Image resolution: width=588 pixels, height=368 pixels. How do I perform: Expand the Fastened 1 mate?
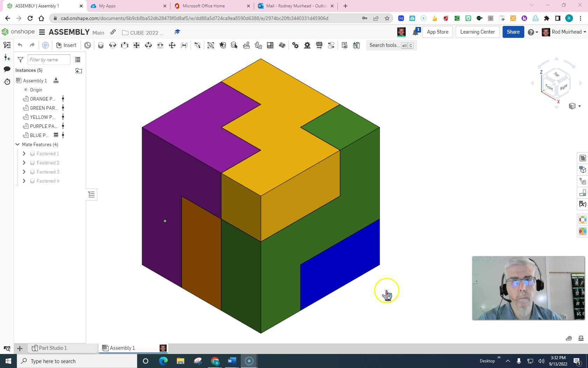tap(24, 154)
